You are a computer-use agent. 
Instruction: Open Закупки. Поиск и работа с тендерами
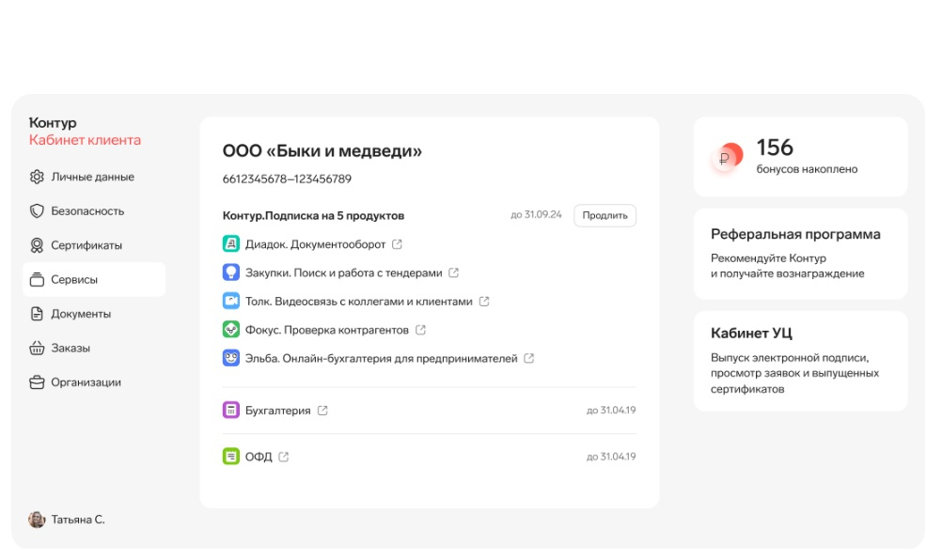(344, 272)
